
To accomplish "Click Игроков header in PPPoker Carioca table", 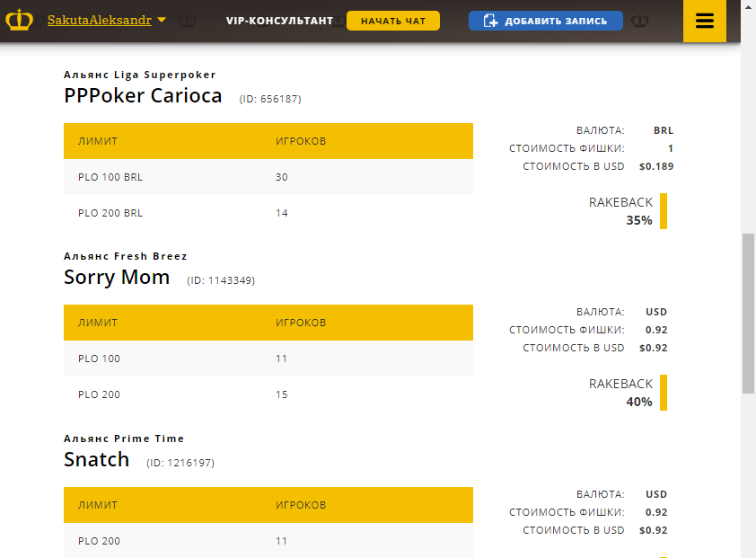I will click(x=301, y=141).
